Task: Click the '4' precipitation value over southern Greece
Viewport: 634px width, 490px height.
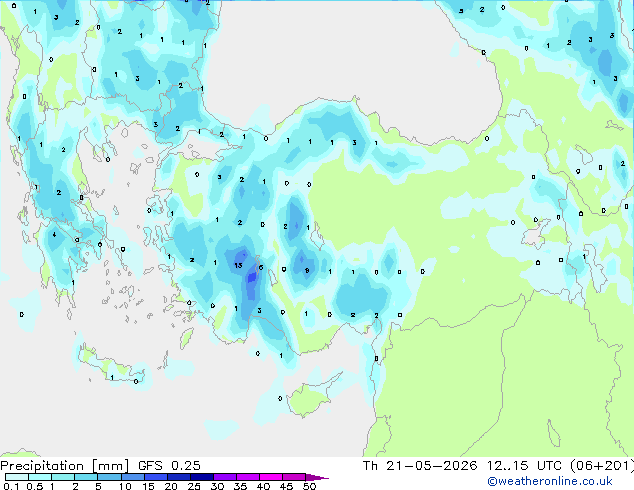Action: (54, 234)
